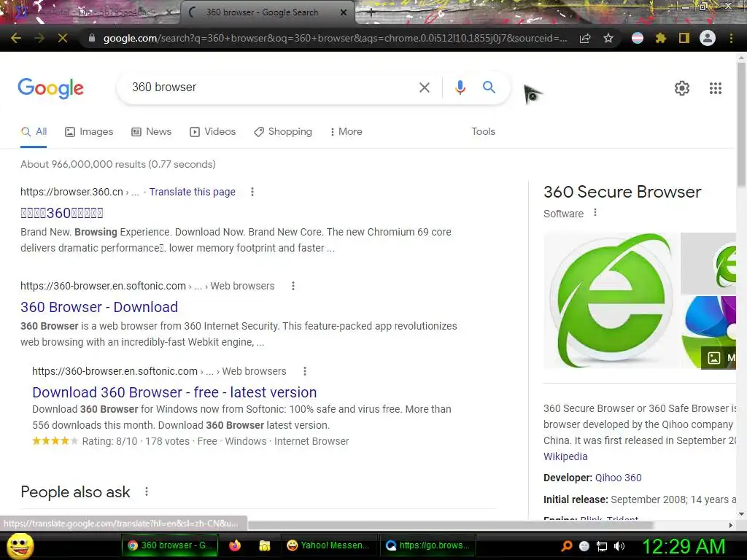The height and width of the screenshot is (560, 747).
Task: Go back using the browser back arrow
Action: point(16,38)
